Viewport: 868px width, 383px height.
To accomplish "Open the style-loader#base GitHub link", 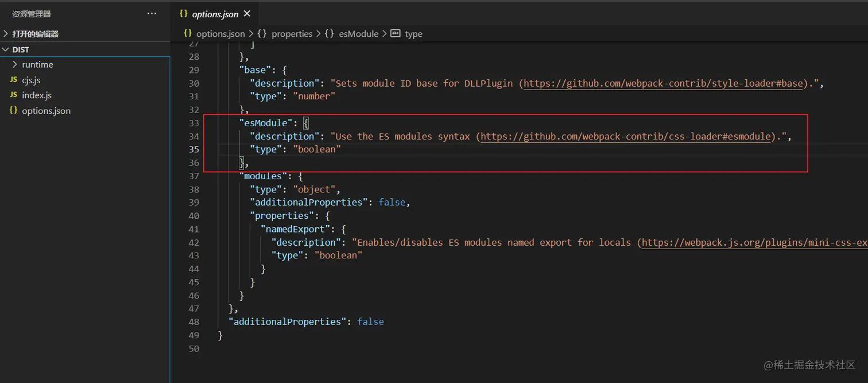I will [663, 83].
